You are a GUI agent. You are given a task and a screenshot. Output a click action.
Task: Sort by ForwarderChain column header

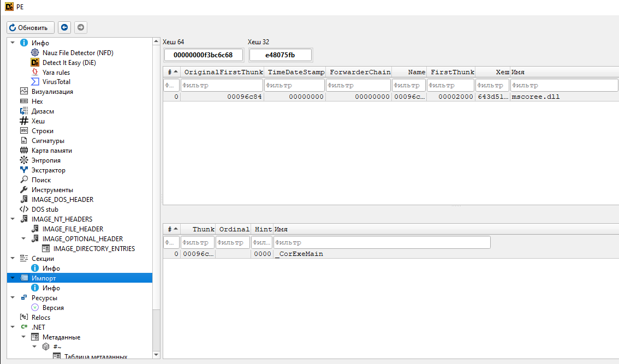coord(359,72)
